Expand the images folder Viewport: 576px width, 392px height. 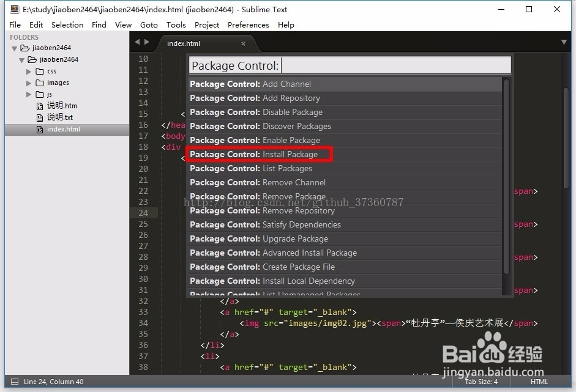[x=29, y=83]
